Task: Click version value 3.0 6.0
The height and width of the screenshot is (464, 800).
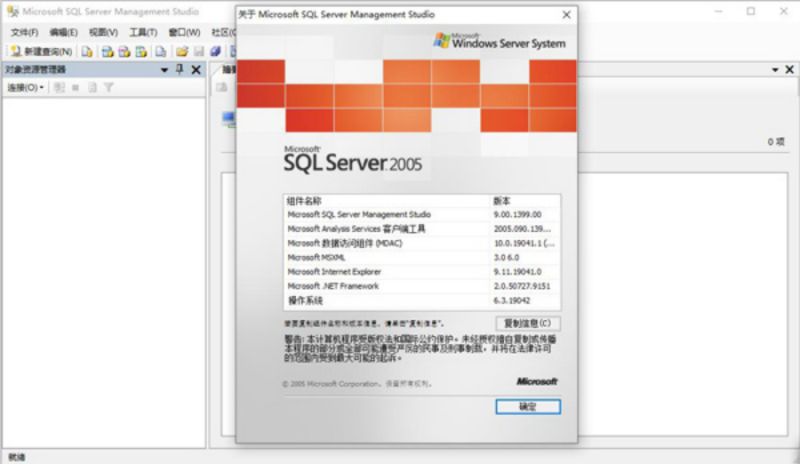Action: click(506, 257)
